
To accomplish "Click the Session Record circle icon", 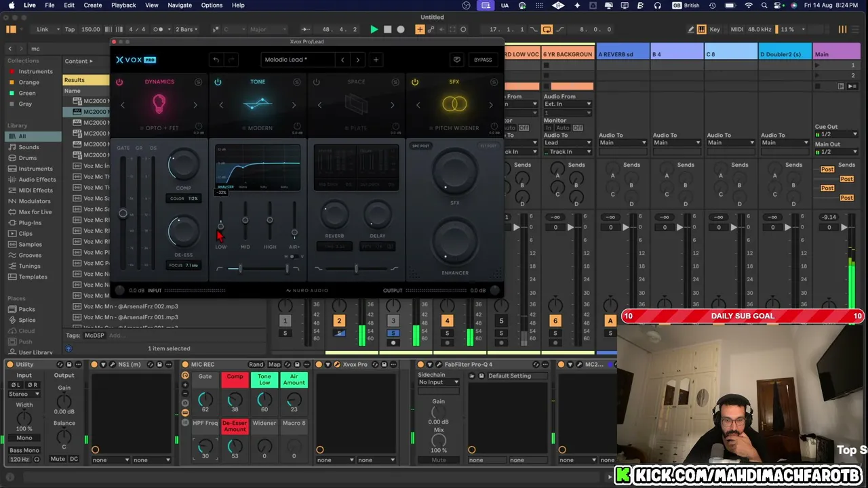I will tap(463, 30).
